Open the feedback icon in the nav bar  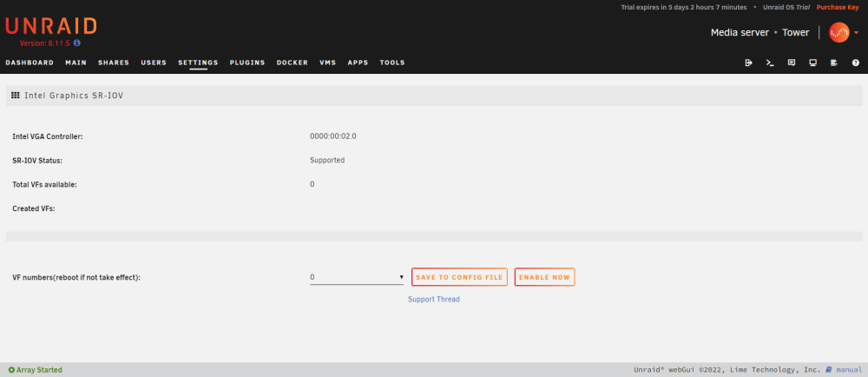coord(792,63)
